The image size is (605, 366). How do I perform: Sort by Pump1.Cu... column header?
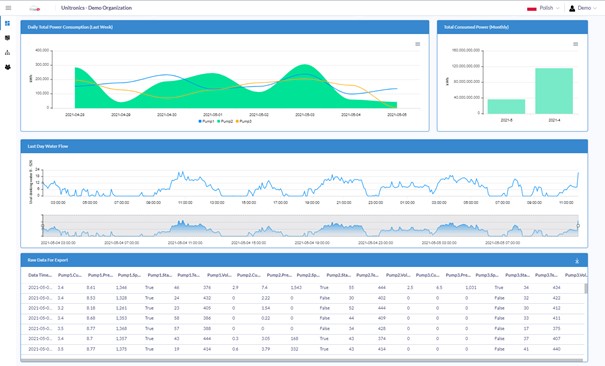70,275
